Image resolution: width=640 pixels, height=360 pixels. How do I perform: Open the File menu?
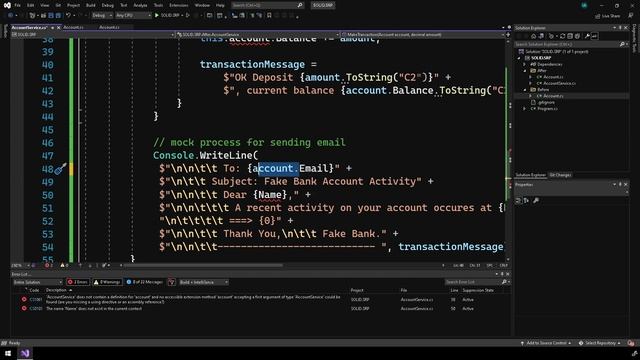[x=17, y=5]
